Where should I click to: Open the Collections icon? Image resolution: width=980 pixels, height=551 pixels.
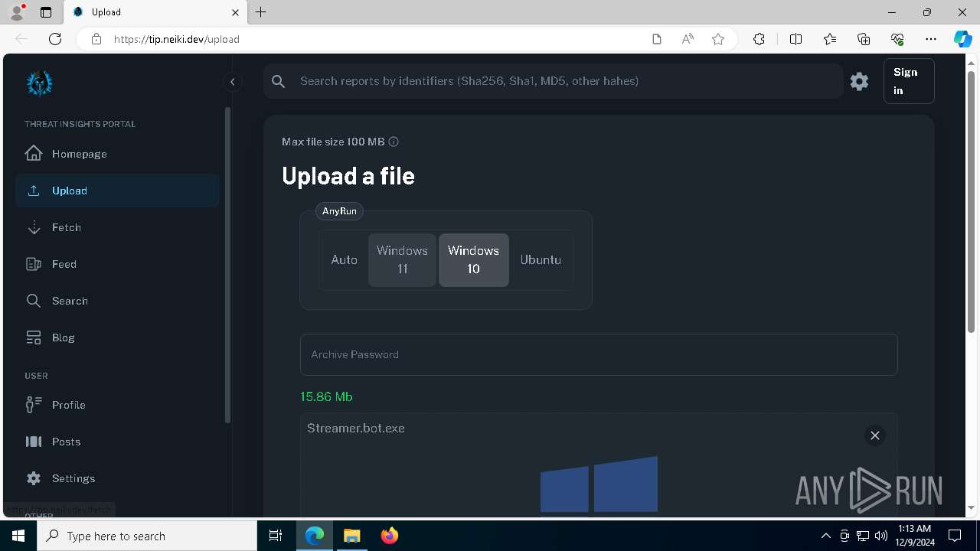coord(864,39)
